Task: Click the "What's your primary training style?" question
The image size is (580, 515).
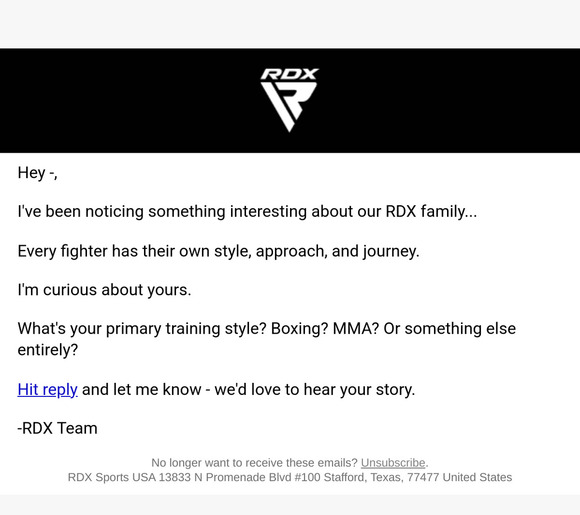Action: [142, 329]
